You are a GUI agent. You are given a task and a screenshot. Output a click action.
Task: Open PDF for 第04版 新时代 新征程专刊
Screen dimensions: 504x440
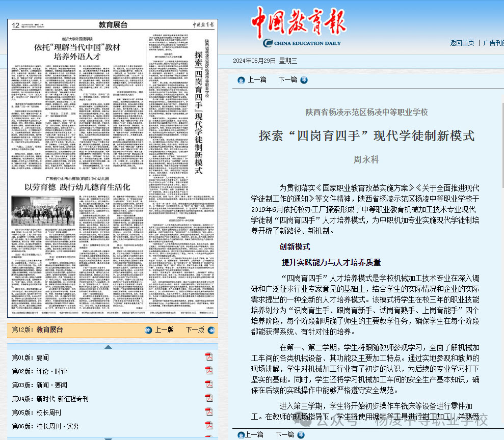(208, 398)
